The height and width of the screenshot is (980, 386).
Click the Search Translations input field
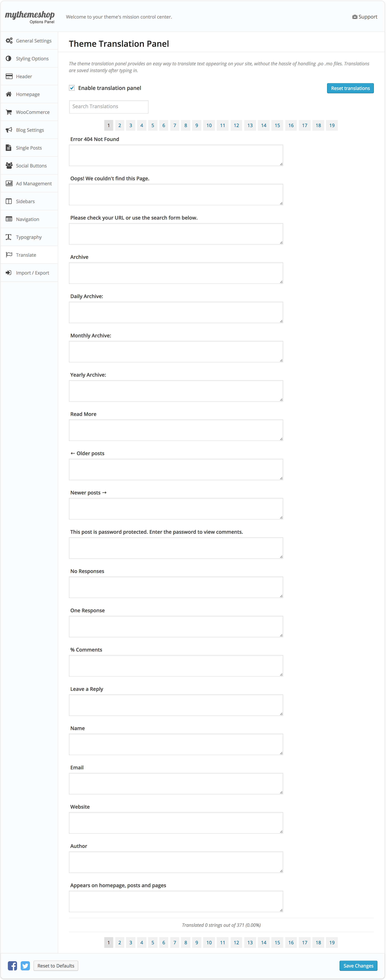pyautogui.click(x=109, y=107)
